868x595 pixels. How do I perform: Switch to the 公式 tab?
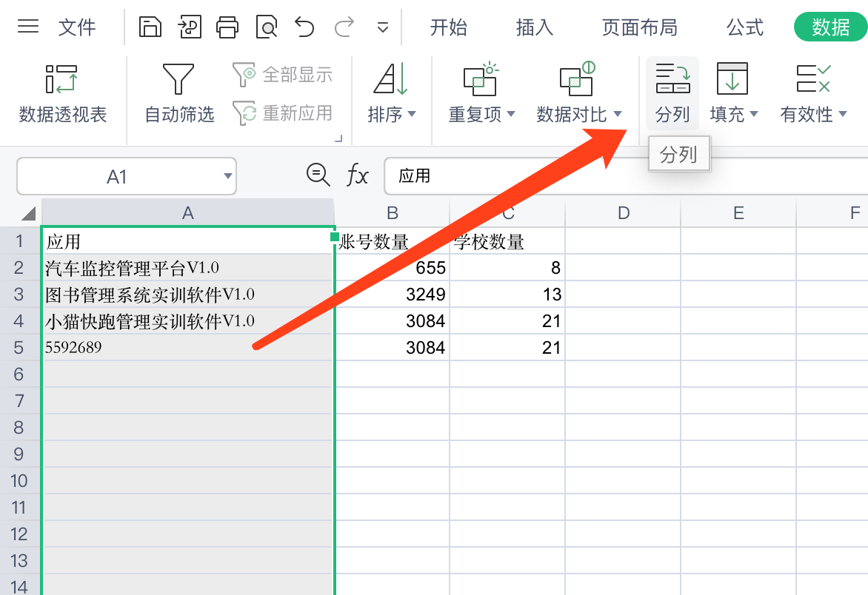click(x=744, y=27)
